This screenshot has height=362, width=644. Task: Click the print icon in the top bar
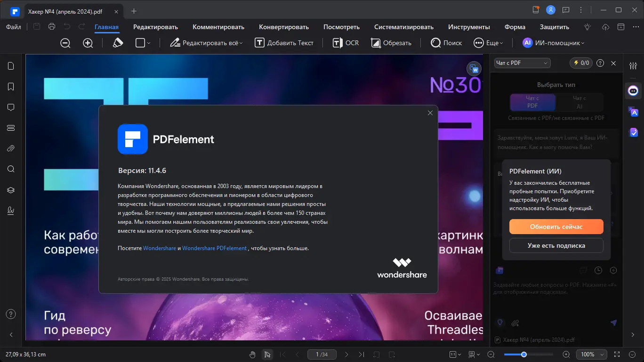pos(52,27)
